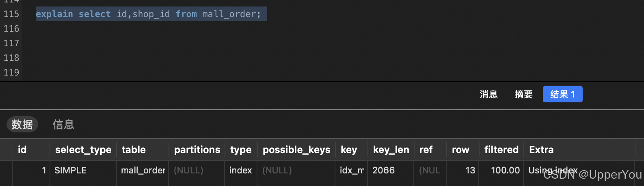
Task: Select the 结果 1 tab
Action: click(x=562, y=94)
